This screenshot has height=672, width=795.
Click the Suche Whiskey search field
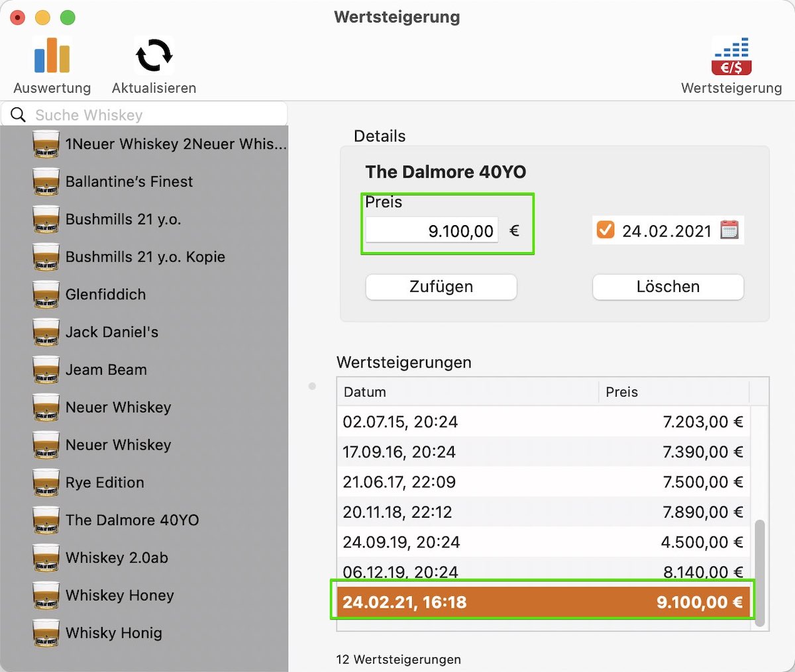(x=144, y=115)
